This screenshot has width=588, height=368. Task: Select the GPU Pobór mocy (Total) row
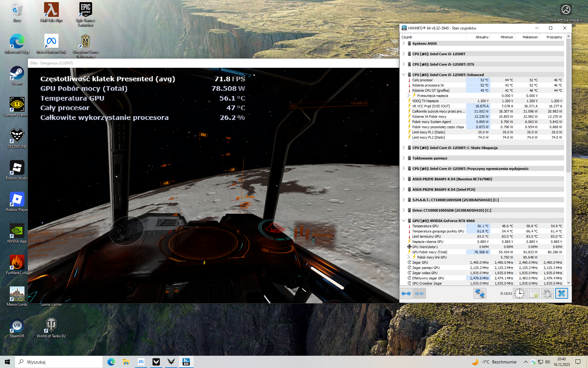pos(429,252)
